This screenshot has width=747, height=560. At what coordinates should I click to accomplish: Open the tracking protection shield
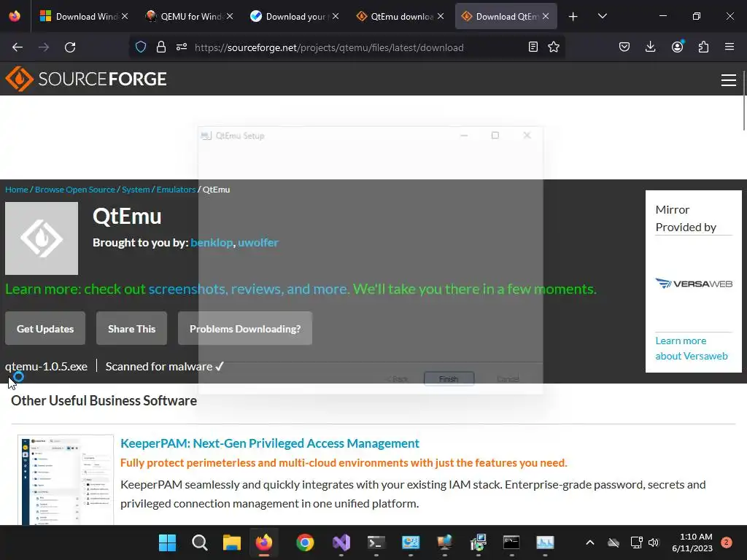(141, 47)
